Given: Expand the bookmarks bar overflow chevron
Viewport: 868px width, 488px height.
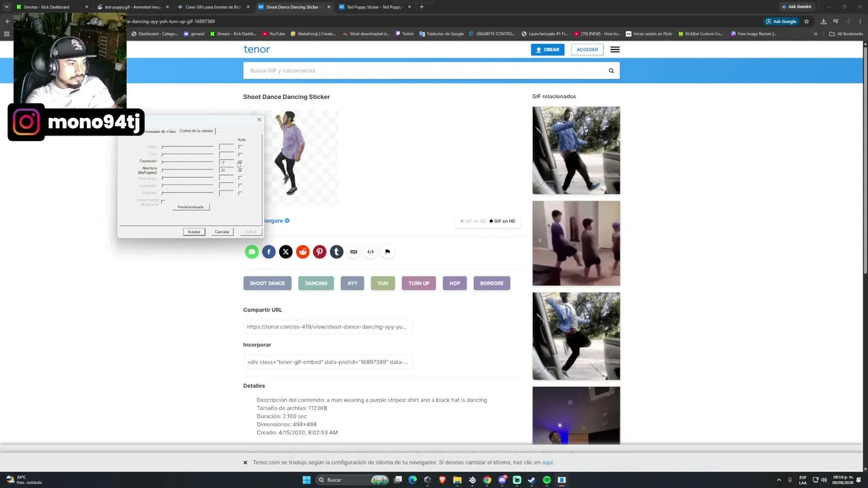Looking at the screenshot, I should coord(816,34).
